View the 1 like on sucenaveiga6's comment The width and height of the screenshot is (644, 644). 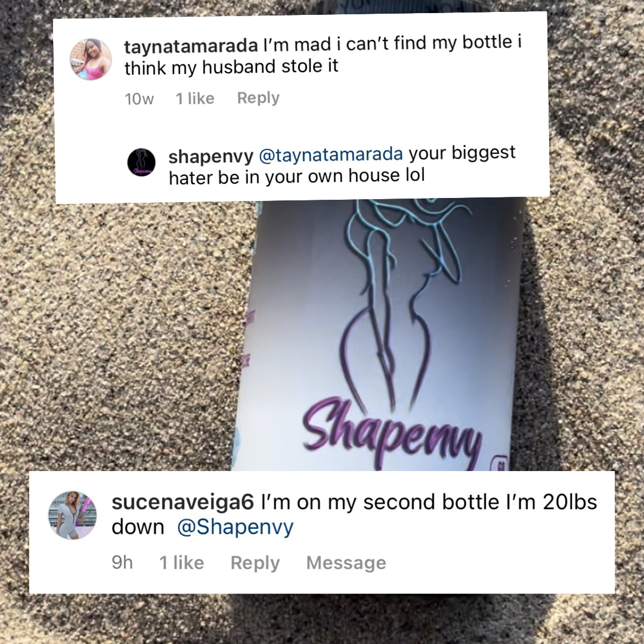(181, 563)
